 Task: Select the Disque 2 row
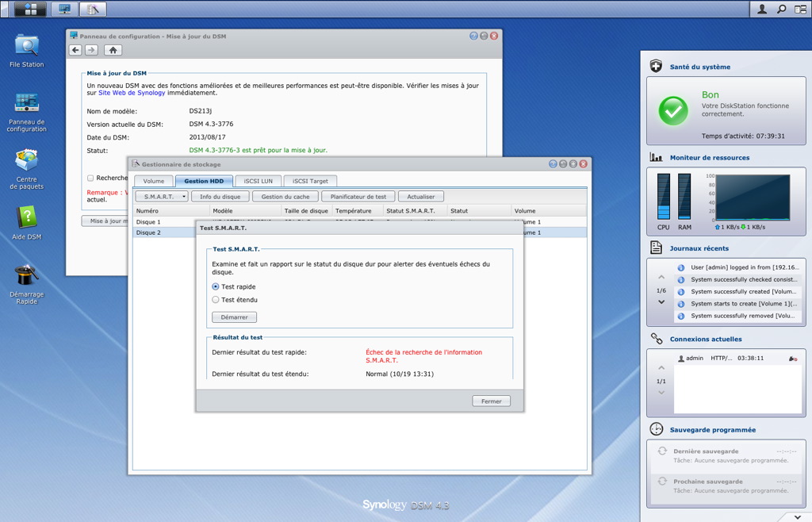pyautogui.click(x=359, y=232)
